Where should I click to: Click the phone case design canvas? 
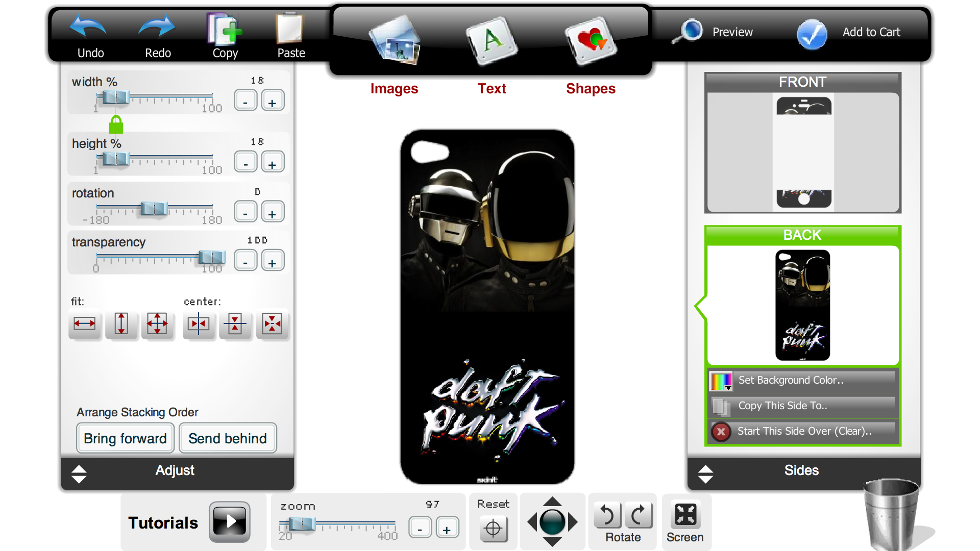[x=487, y=306]
